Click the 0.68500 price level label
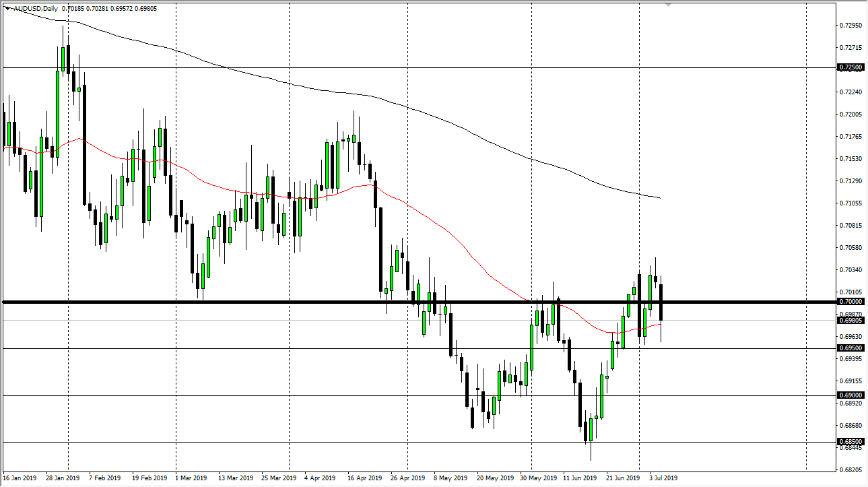 click(849, 441)
